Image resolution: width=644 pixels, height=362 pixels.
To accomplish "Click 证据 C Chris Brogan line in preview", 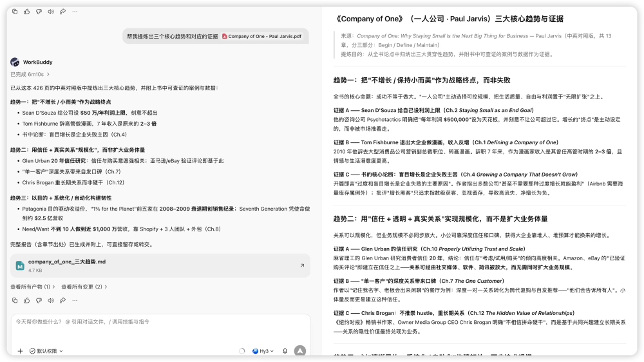I will 453,312.
